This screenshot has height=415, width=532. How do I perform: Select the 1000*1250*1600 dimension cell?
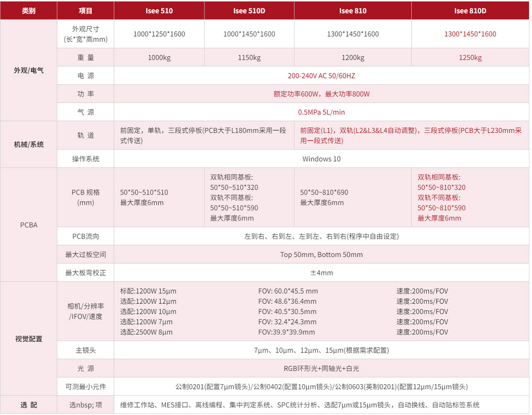point(159,34)
